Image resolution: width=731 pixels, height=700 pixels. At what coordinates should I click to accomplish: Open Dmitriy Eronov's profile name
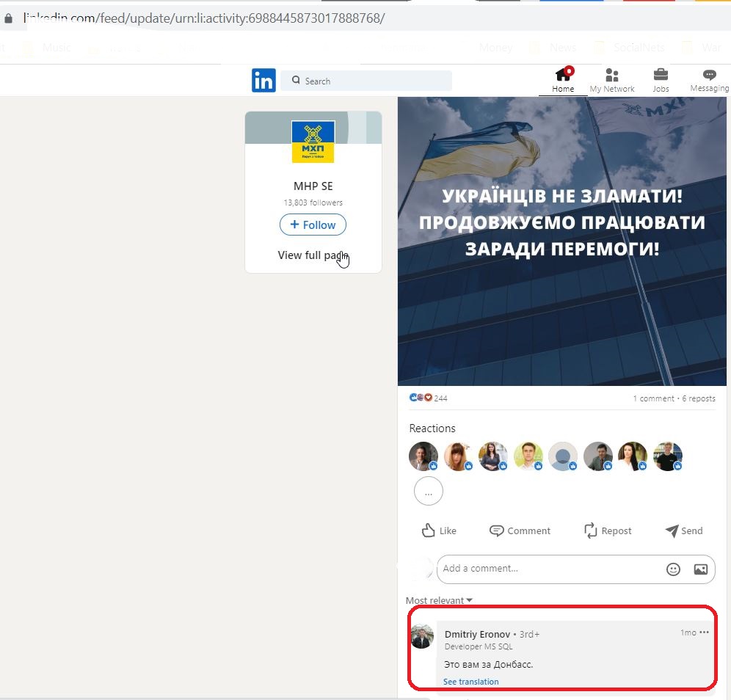477,634
